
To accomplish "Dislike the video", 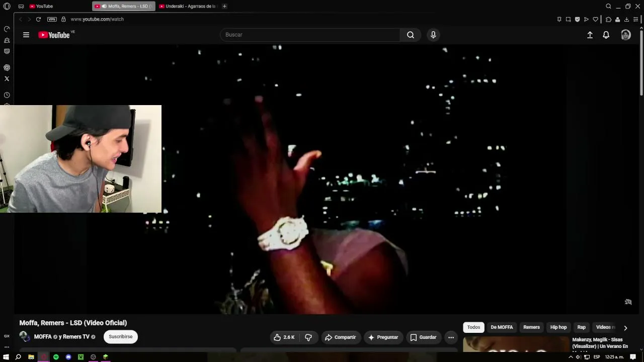I will click(x=308, y=337).
